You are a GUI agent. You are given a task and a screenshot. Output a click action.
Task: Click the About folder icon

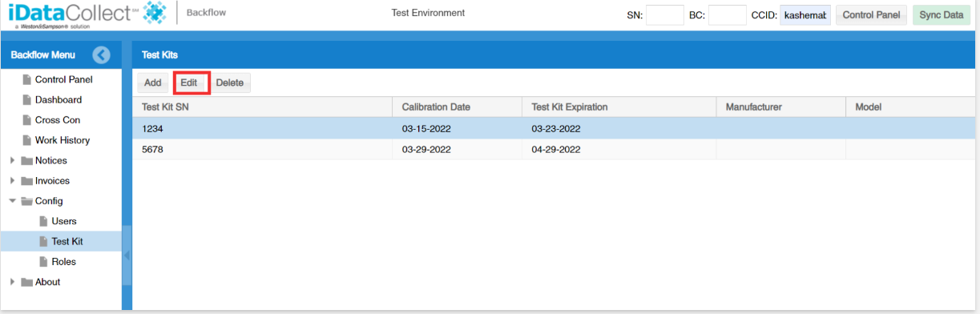coord(26,282)
